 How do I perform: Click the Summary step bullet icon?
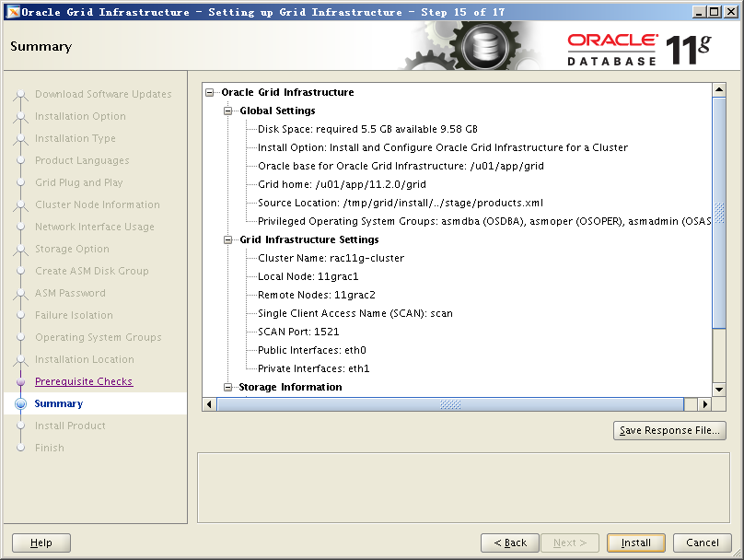click(20, 403)
